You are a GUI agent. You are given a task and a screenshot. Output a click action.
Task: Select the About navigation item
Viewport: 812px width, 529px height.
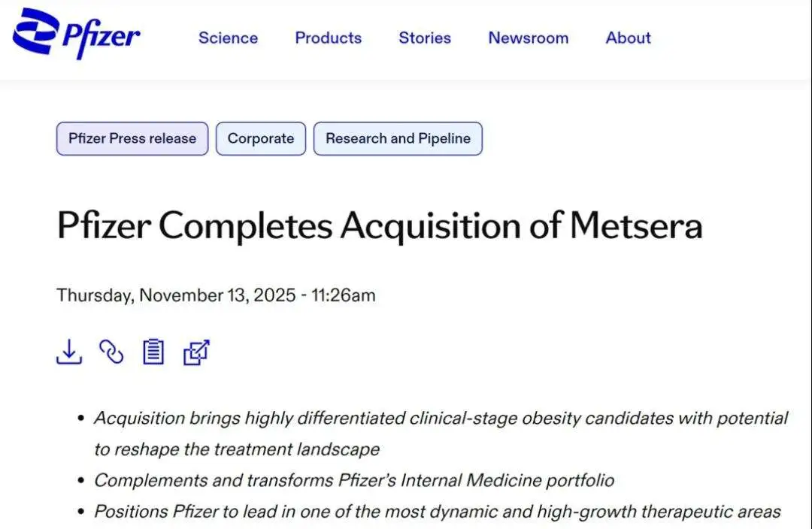tap(629, 38)
